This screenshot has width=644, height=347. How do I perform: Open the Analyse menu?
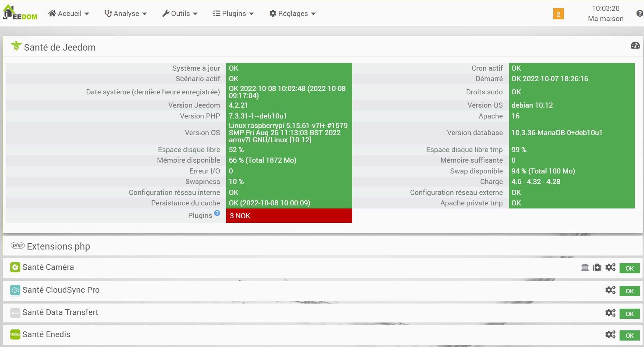[126, 14]
